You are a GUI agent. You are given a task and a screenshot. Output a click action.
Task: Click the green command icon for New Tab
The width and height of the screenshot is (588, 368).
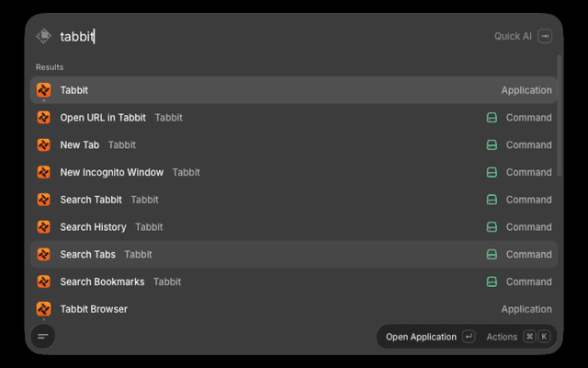point(492,145)
